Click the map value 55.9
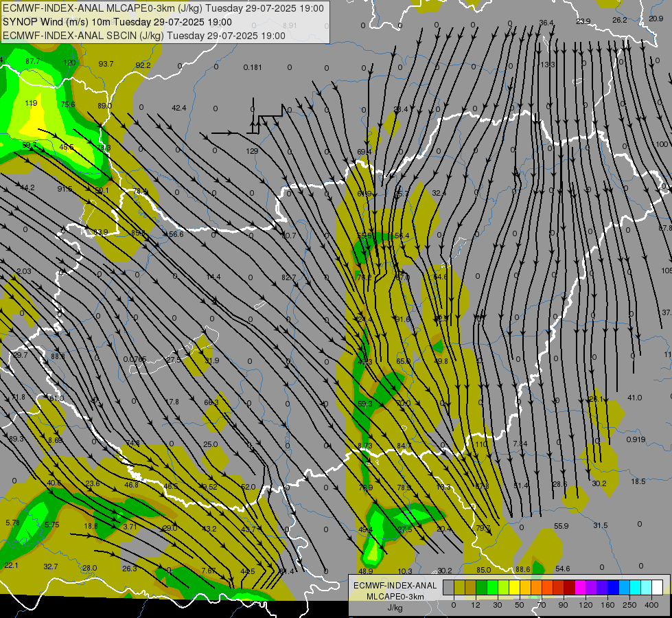 point(561,526)
